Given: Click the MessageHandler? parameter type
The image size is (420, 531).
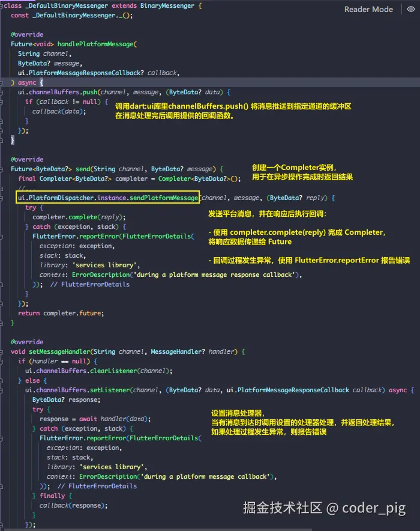Looking at the screenshot, I should point(178,352).
